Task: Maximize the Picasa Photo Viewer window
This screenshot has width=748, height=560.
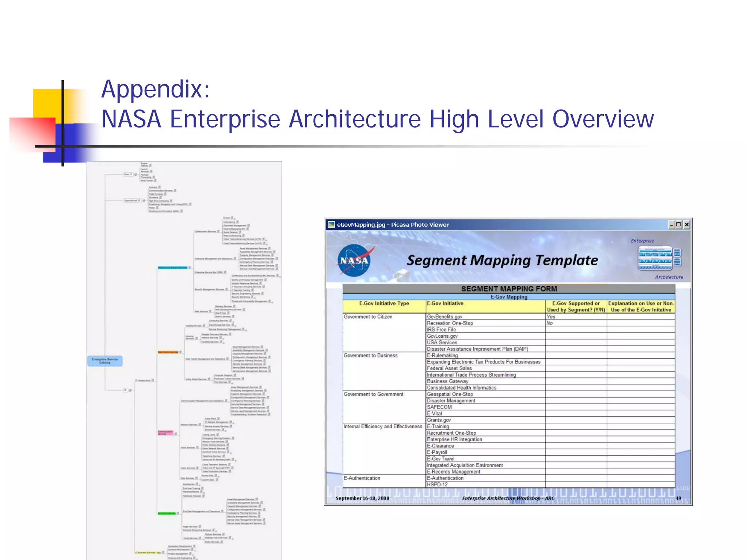Action: coord(678,225)
